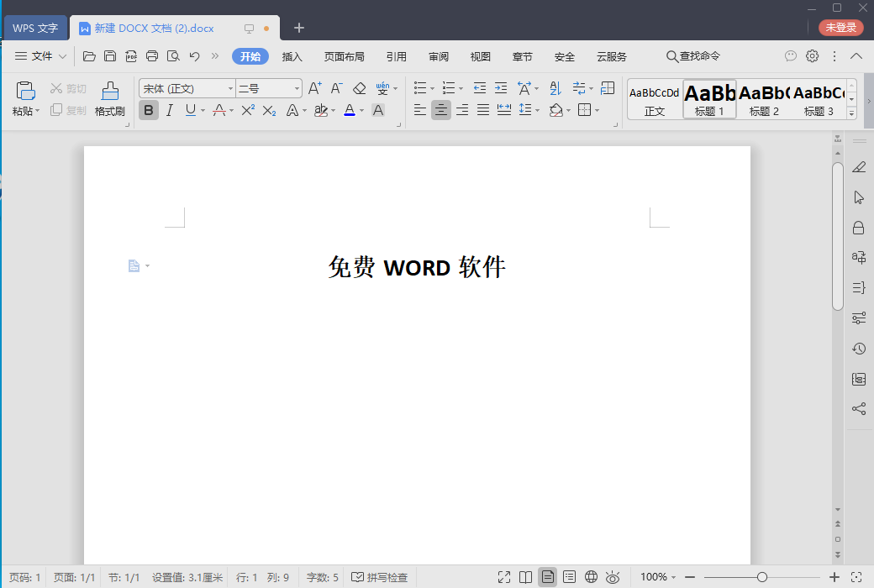Expand the 文件 menu dropdown arrow
The width and height of the screenshot is (874, 588).
click(x=62, y=56)
